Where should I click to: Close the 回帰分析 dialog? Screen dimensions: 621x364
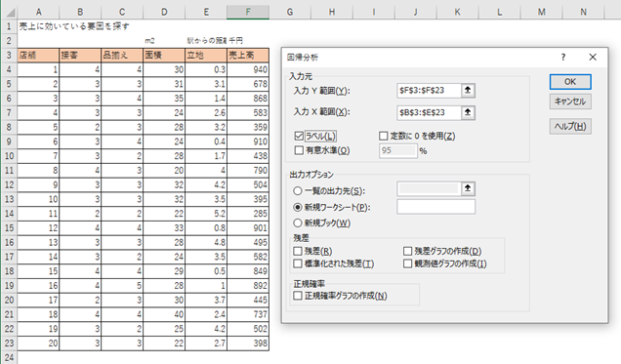[593, 58]
